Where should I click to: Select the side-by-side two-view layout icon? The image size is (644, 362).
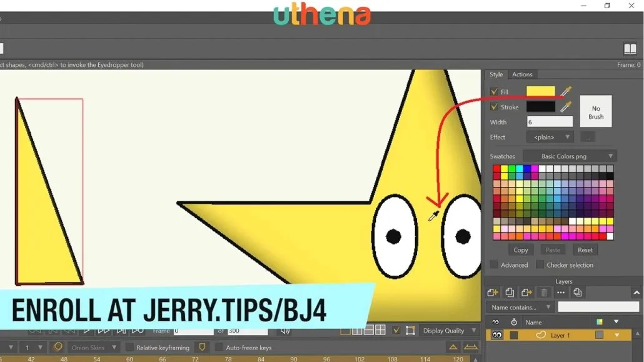coord(357,330)
